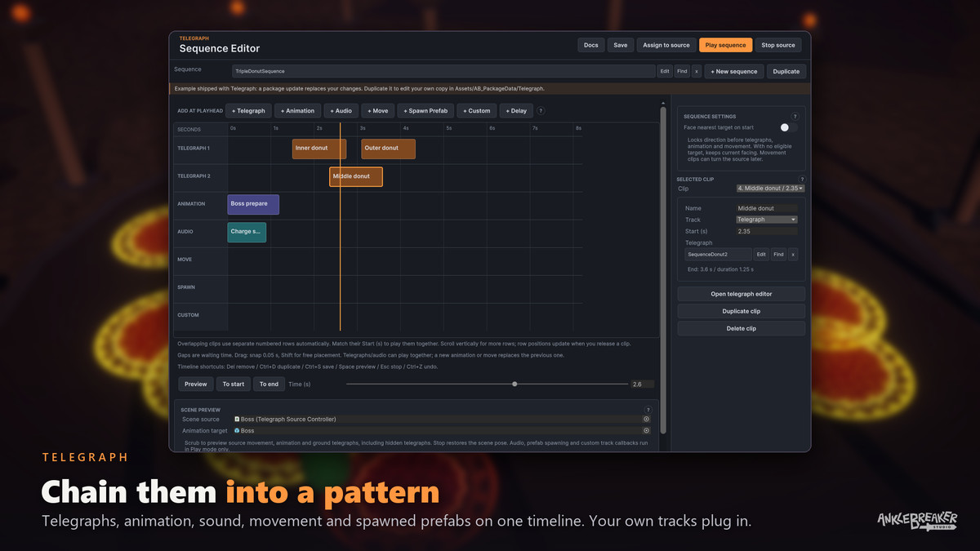Click the Time value field showing 2.6
Viewport: 980px width, 551px height.
(642, 384)
